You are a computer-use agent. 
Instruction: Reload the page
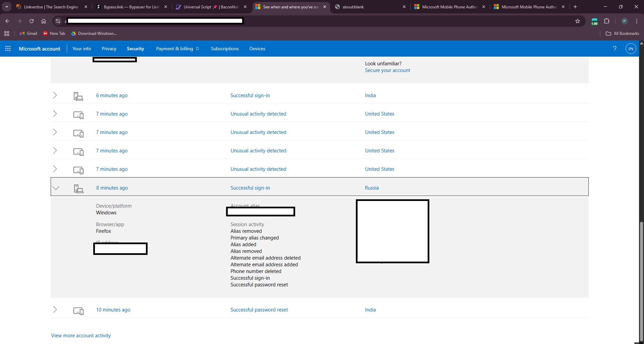(x=32, y=21)
